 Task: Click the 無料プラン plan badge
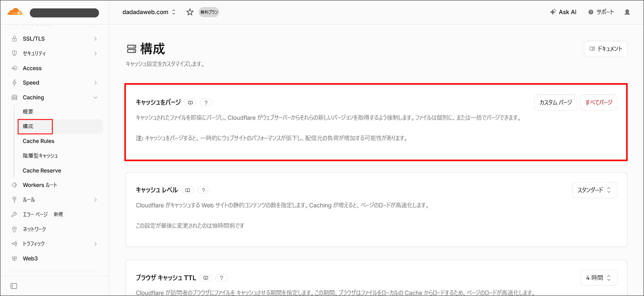[x=209, y=12]
